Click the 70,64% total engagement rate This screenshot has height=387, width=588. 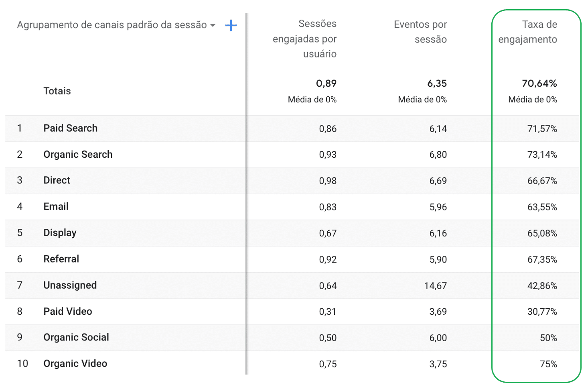click(x=539, y=84)
